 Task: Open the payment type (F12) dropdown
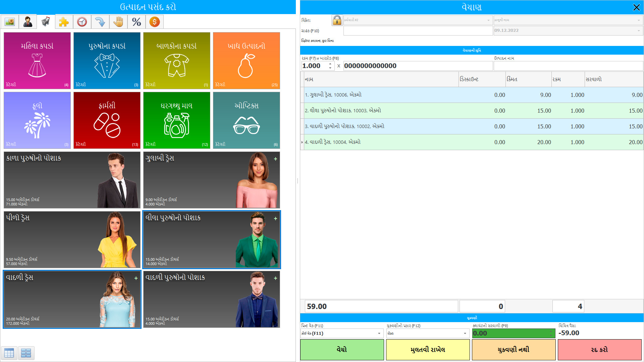click(x=428, y=333)
